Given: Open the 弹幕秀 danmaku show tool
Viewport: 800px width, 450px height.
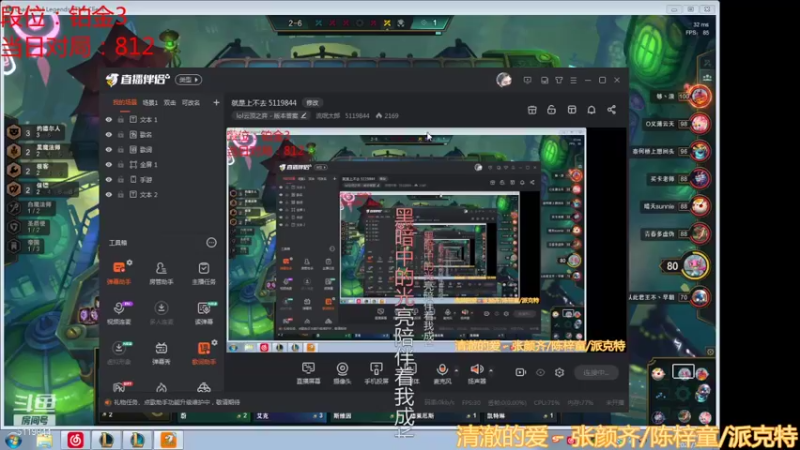Looking at the screenshot, I should click(161, 353).
